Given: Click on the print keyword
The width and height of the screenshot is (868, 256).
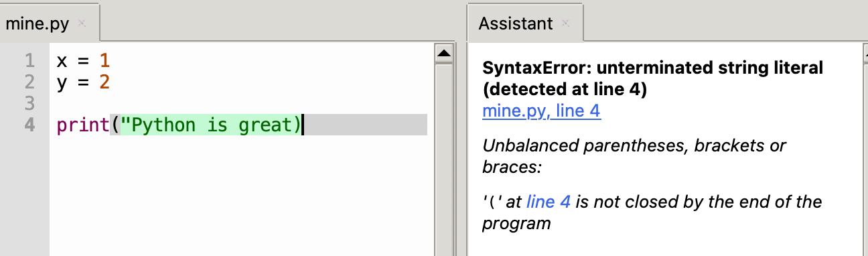Looking at the screenshot, I should click(83, 125).
